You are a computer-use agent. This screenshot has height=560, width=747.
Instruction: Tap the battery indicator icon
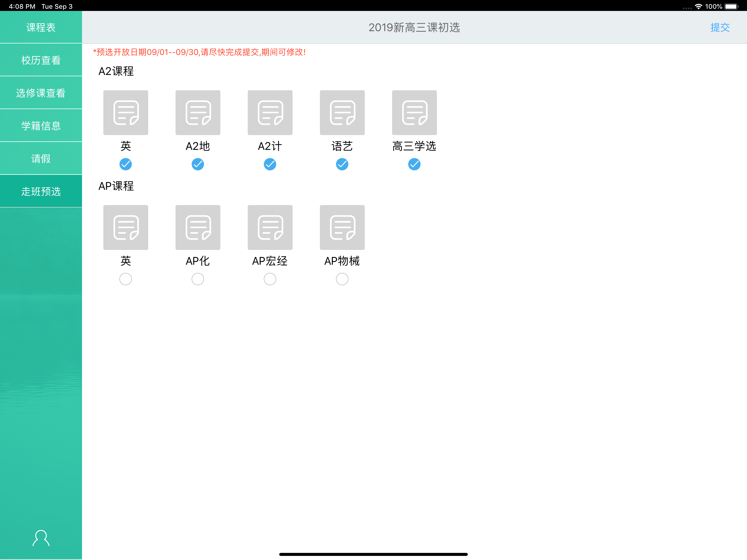731,6
